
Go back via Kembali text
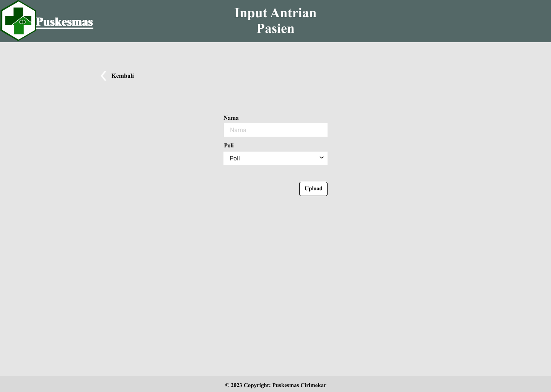[122, 76]
